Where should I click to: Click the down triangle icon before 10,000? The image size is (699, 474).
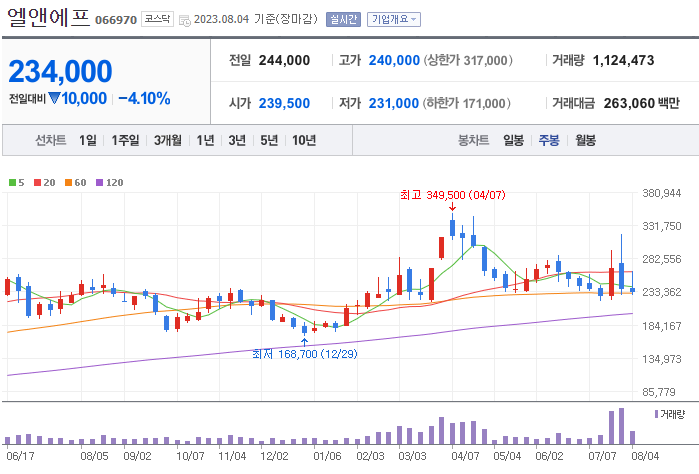pyautogui.click(x=54, y=98)
